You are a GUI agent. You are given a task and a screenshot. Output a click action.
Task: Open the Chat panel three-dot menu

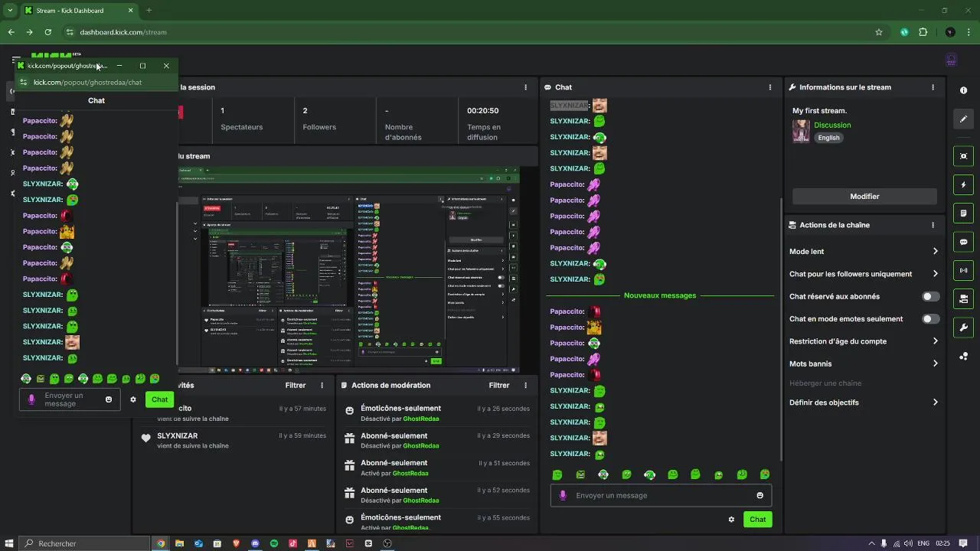pos(770,87)
